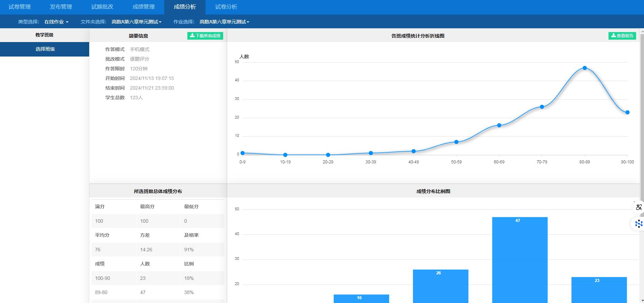Click the lowest score cell 0
This screenshot has width=644, height=303.
click(x=202, y=221)
